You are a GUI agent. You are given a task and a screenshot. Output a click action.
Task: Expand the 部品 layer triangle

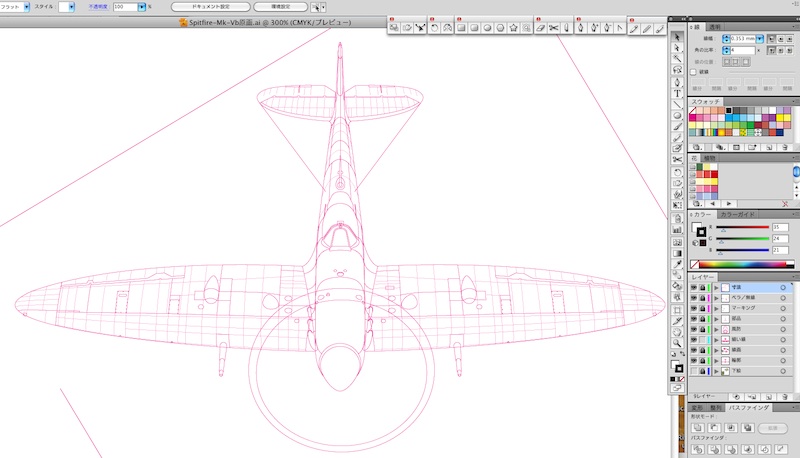(716, 319)
